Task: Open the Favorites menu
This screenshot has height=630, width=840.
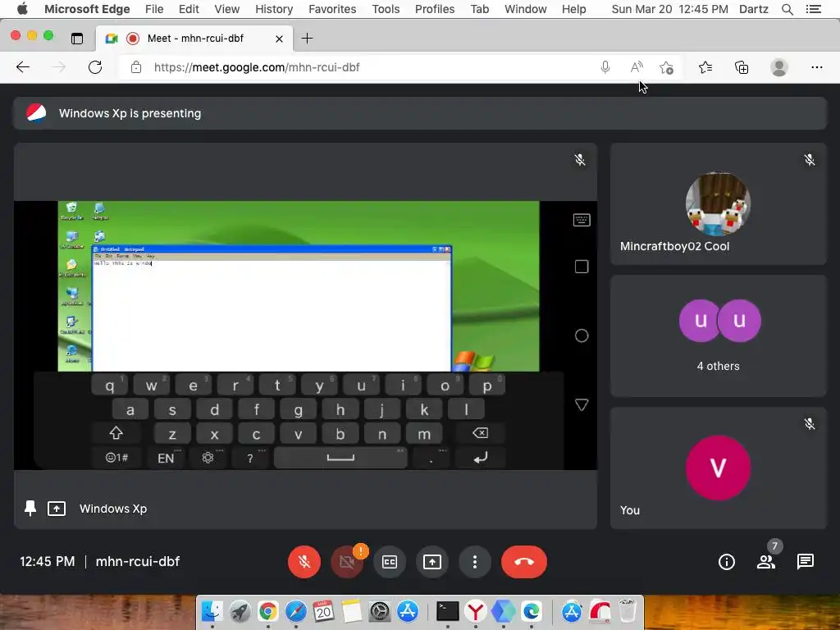Action: click(x=332, y=9)
